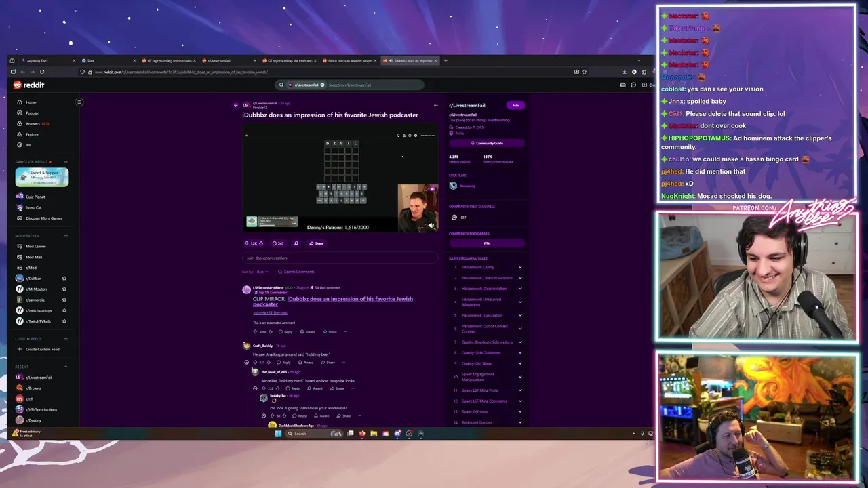Close the active iDubbbz tab
868x488 pixels.
[435, 60]
